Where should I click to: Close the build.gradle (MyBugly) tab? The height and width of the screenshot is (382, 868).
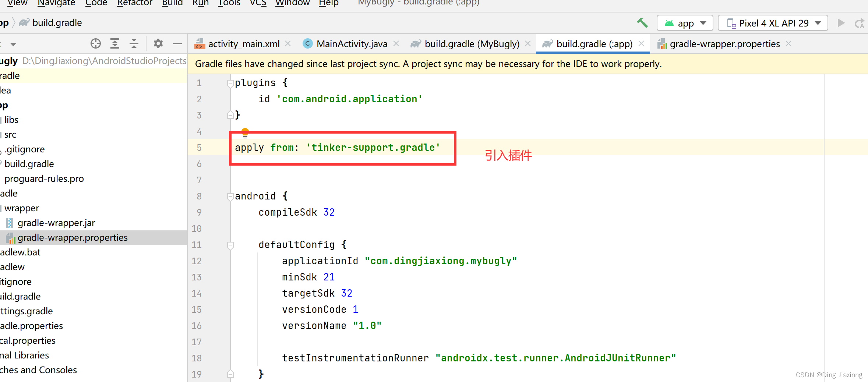click(528, 44)
